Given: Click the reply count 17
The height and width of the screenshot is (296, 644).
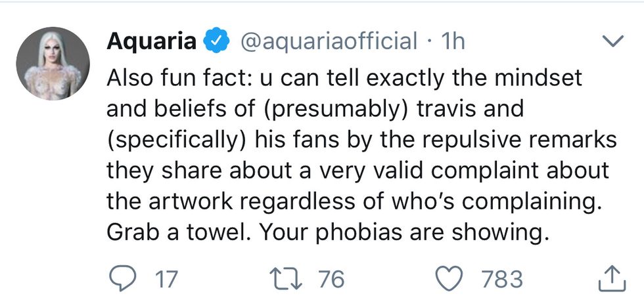Looking at the screenshot, I should point(165,279).
